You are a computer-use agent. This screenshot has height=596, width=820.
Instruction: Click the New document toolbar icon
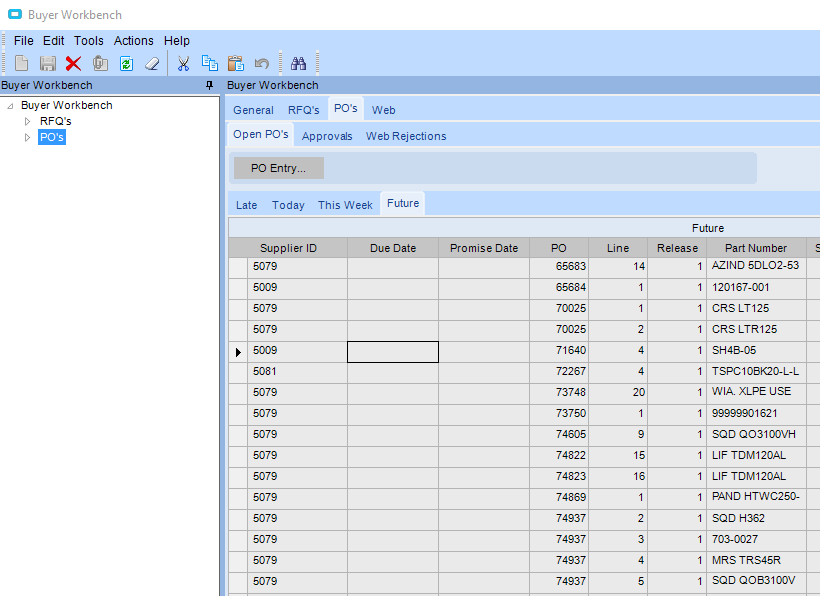click(21, 63)
